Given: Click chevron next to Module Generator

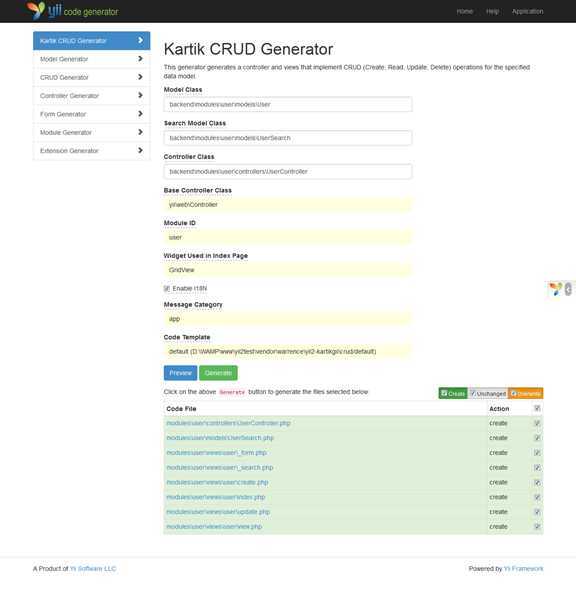Looking at the screenshot, I should point(140,132).
